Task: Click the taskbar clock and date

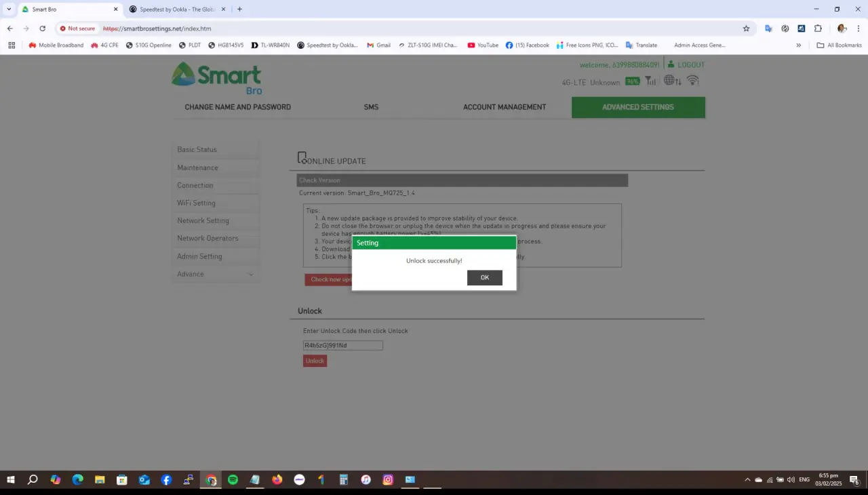Action: 829,480
